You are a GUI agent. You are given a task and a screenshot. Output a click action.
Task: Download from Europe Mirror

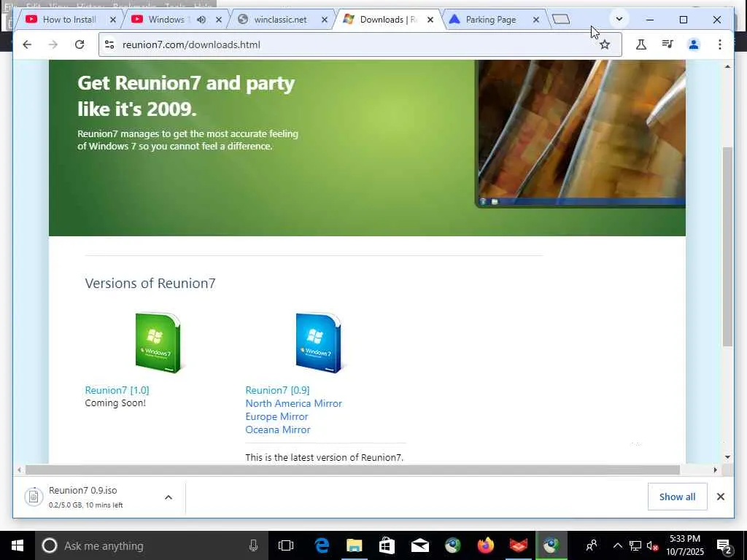[x=276, y=416]
